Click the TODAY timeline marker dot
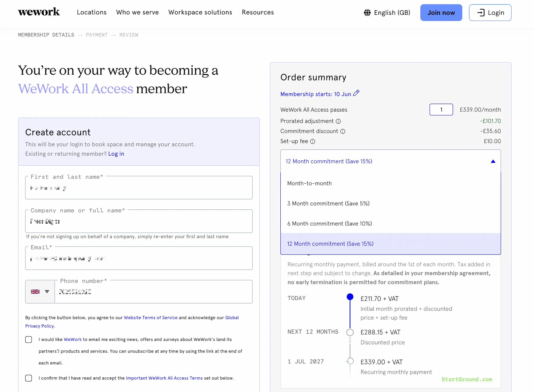 click(x=350, y=297)
